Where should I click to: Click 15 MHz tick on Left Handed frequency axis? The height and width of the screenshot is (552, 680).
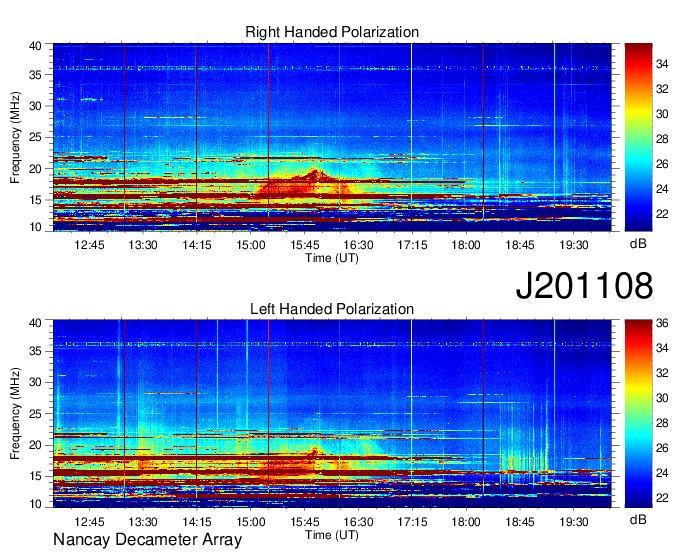tap(35, 477)
